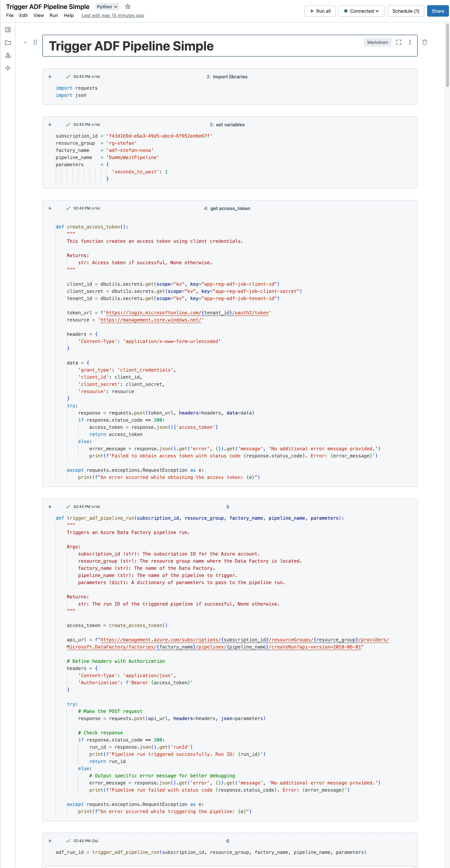Expand the title cell to full screen
The width and height of the screenshot is (450, 868).
click(398, 42)
